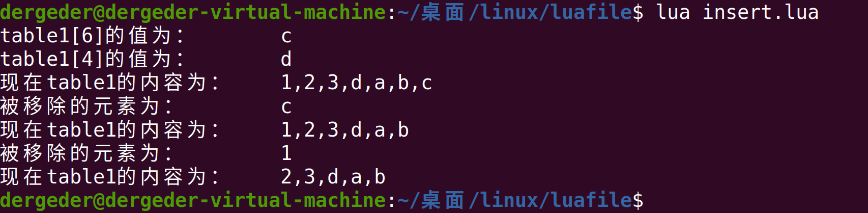This screenshot has height=213, width=868.
Task: Click the third '现在table1的内容为:' label
Action: click(x=110, y=176)
